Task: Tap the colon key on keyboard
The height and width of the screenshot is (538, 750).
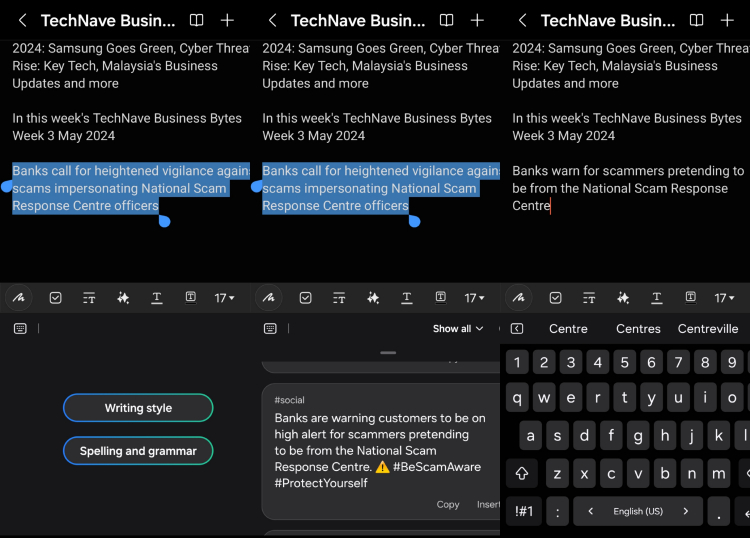Action: point(557,511)
